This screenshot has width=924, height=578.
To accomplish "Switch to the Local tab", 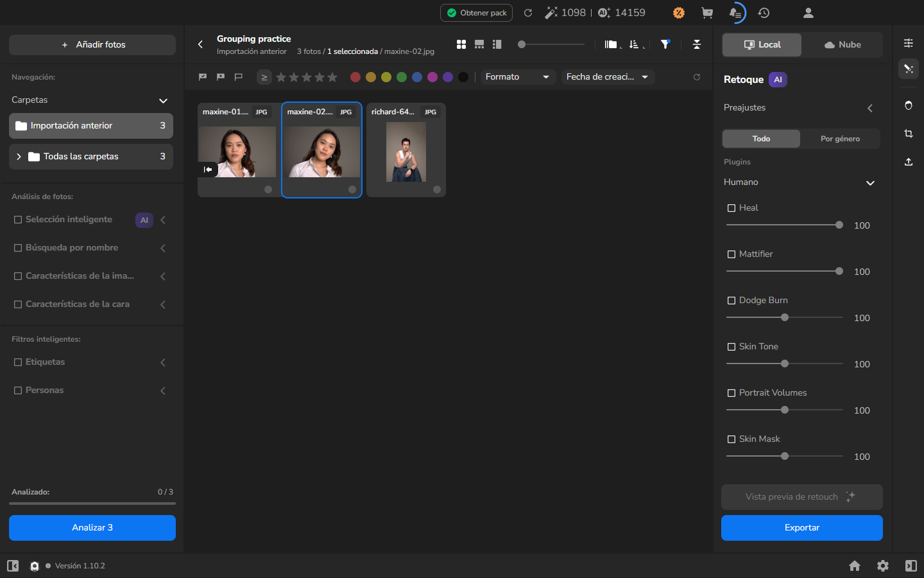I will [762, 45].
